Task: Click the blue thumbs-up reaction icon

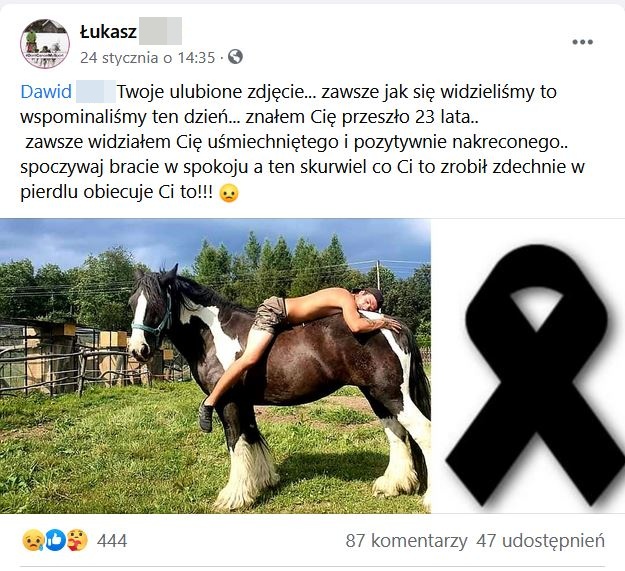Action: pyautogui.click(x=55, y=540)
